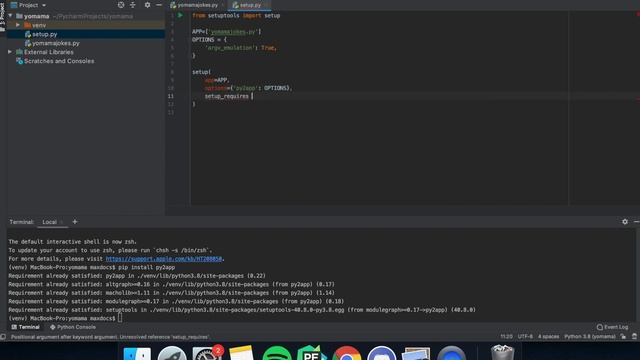Collapse the yomama project root
The height and width of the screenshot is (360, 640).
pos(10,16)
